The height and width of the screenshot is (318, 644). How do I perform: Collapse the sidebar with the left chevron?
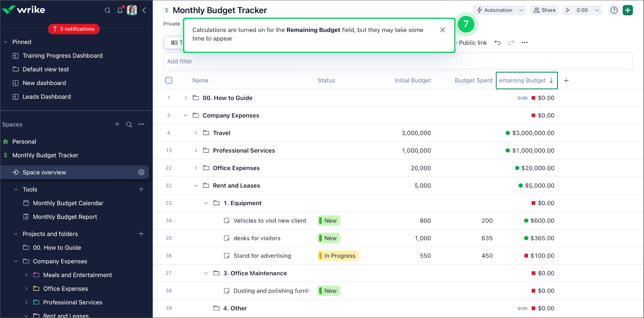pos(144,10)
